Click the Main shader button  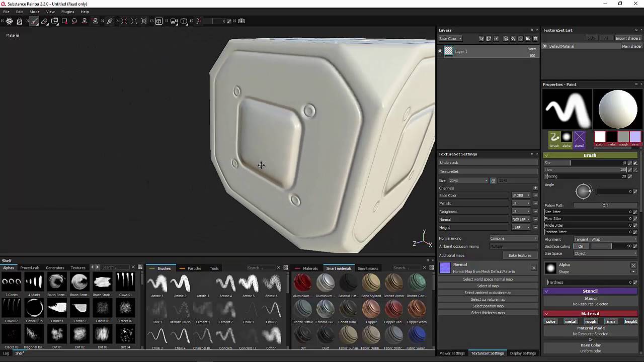[631, 46]
